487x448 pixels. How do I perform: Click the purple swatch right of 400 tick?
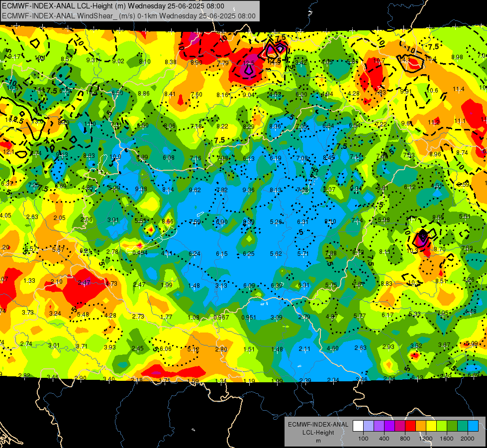pos(389,426)
